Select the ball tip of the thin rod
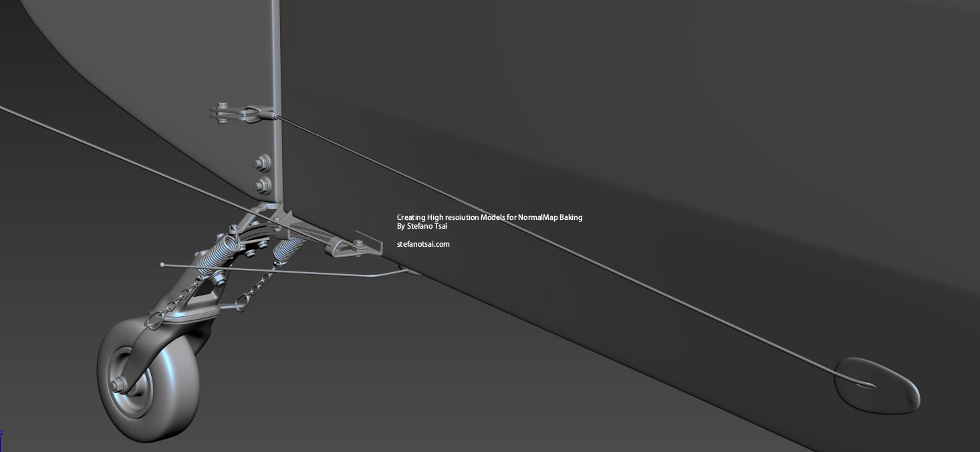Screen dimensions: 980x452 click(x=162, y=265)
